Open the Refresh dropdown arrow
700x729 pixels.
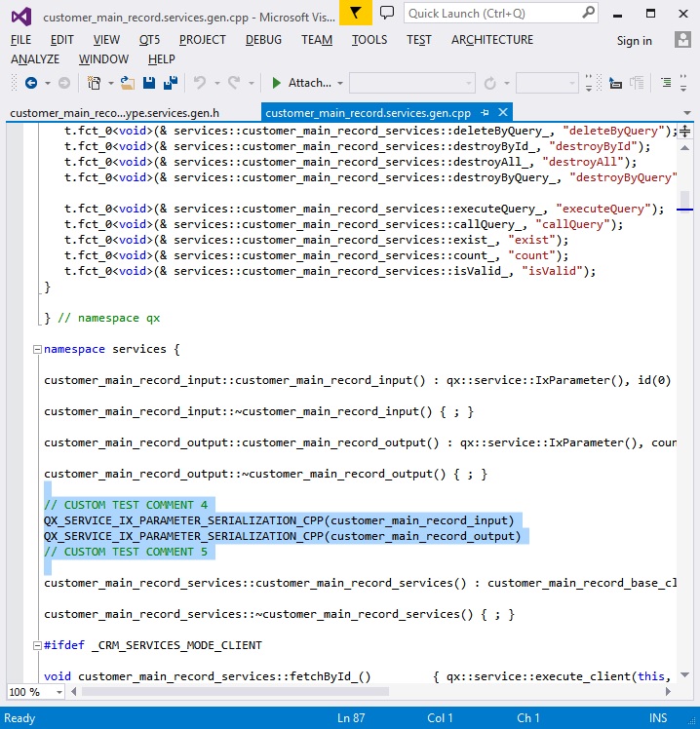tap(507, 84)
